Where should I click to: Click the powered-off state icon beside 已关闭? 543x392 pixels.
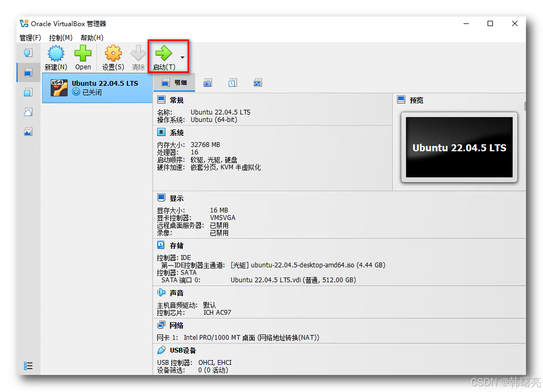tap(76, 92)
